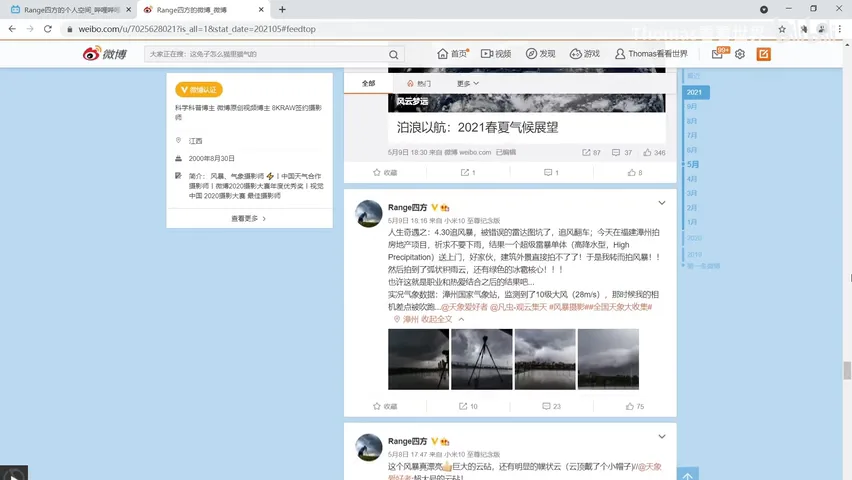Repost the post with 1 forward

[468, 172]
